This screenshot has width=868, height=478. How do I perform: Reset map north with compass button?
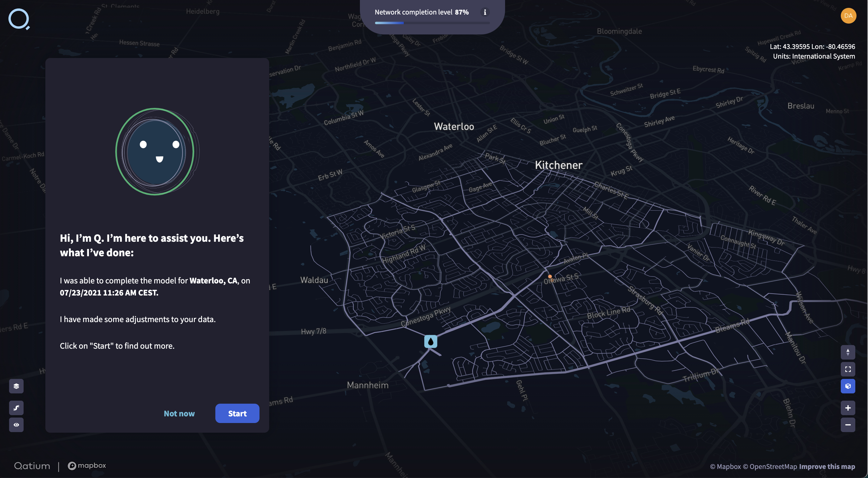point(848,352)
